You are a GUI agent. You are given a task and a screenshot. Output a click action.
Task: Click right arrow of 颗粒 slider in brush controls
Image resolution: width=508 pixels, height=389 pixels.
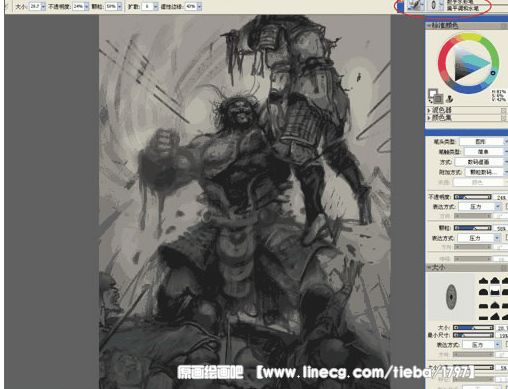[x=489, y=228]
